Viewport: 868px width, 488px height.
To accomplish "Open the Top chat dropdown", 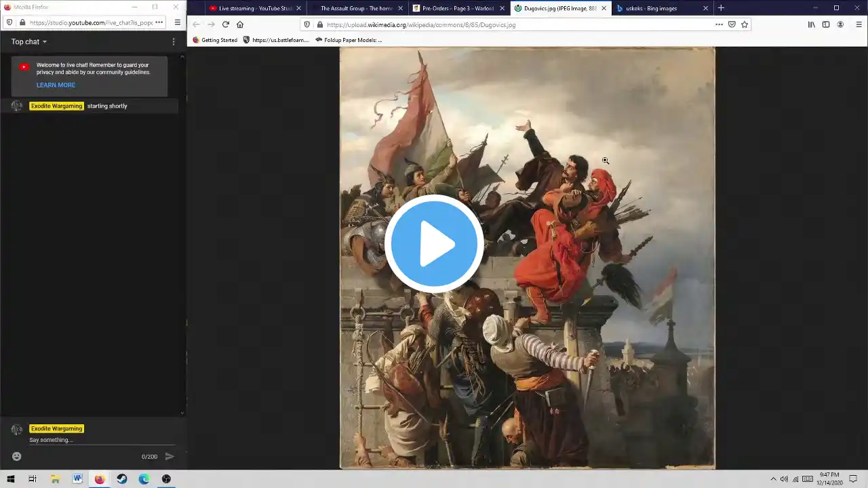I will tap(29, 42).
